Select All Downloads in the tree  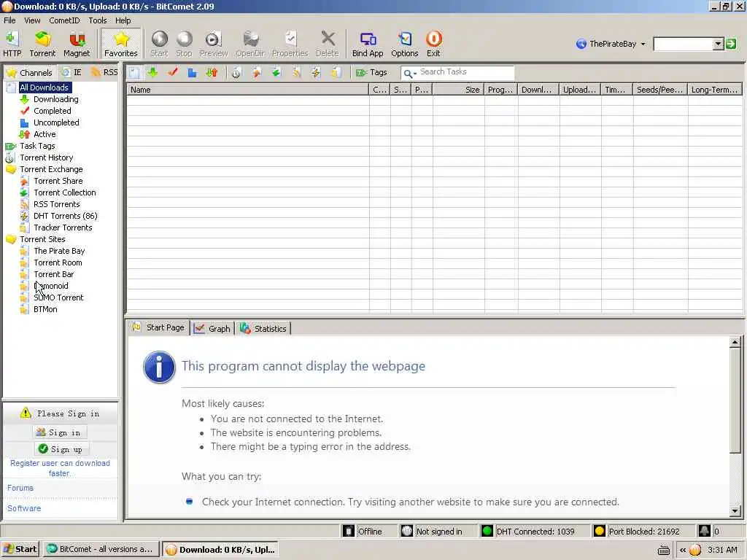(44, 87)
